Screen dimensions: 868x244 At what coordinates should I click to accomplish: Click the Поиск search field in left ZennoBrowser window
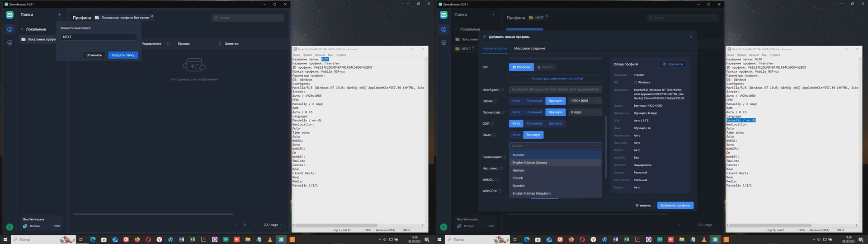(x=248, y=18)
